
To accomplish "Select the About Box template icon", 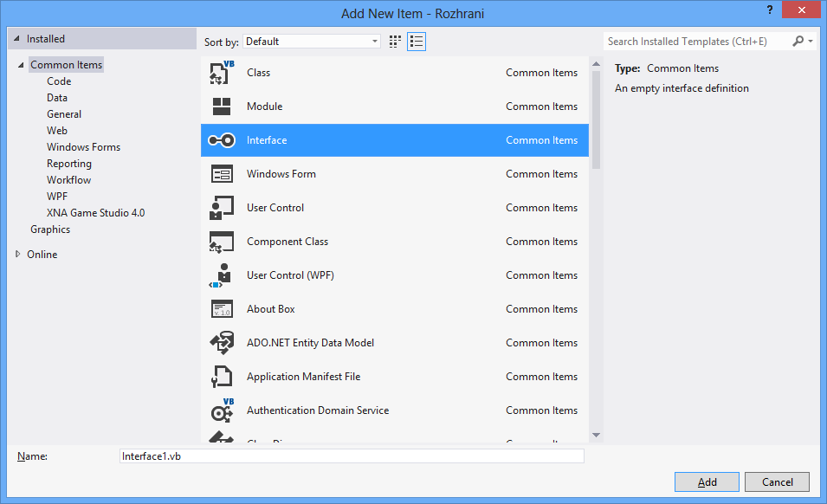I will (x=222, y=309).
